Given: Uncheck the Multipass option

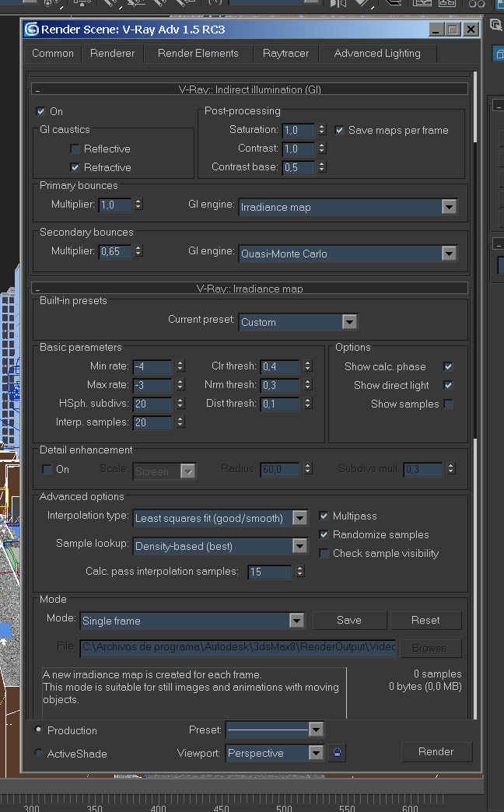Looking at the screenshot, I should coord(324,516).
